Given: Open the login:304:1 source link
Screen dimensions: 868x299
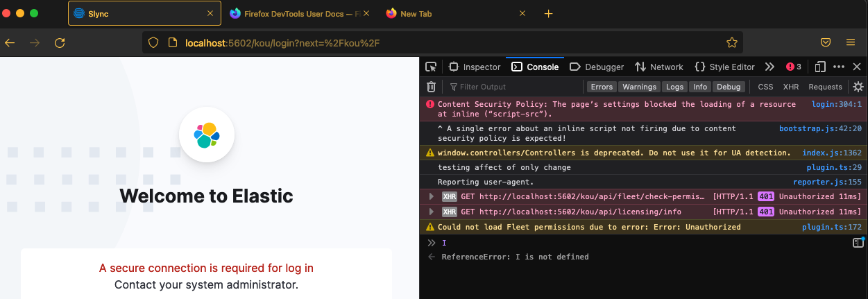Looking at the screenshot, I should (837, 104).
